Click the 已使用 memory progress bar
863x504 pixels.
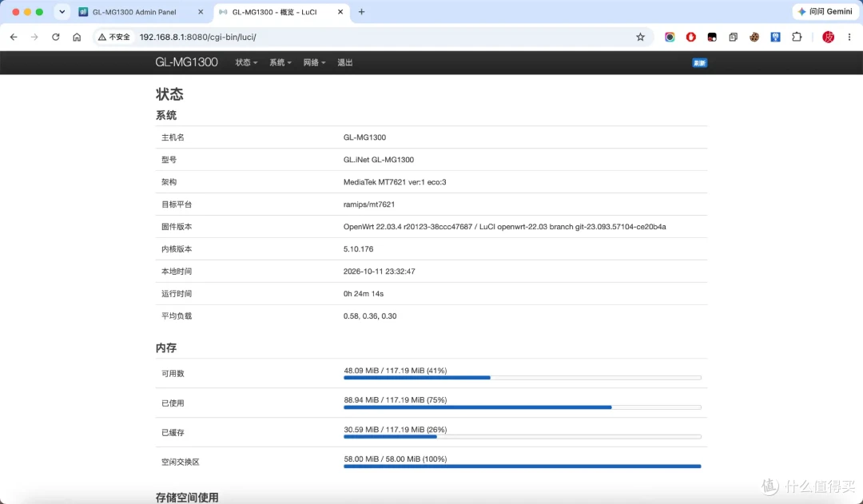(x=523, y=407)
